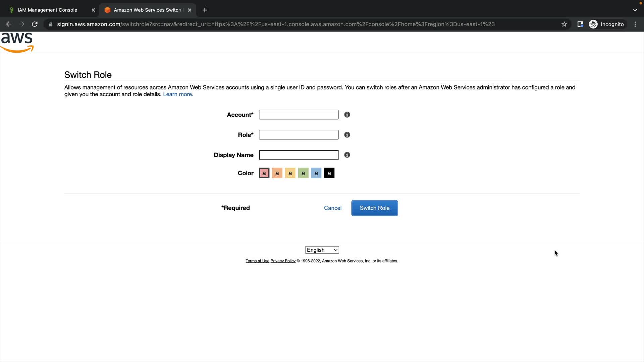Click the Display Name info icon
The height and width of the screenshot is (362, 644).
347,155
